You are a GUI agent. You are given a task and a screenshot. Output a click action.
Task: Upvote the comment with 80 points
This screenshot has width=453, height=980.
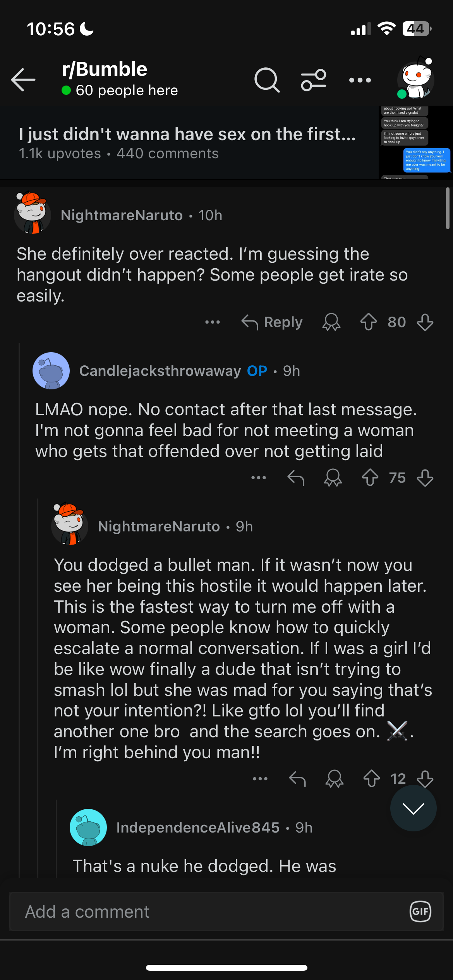(x=368, y=322)
